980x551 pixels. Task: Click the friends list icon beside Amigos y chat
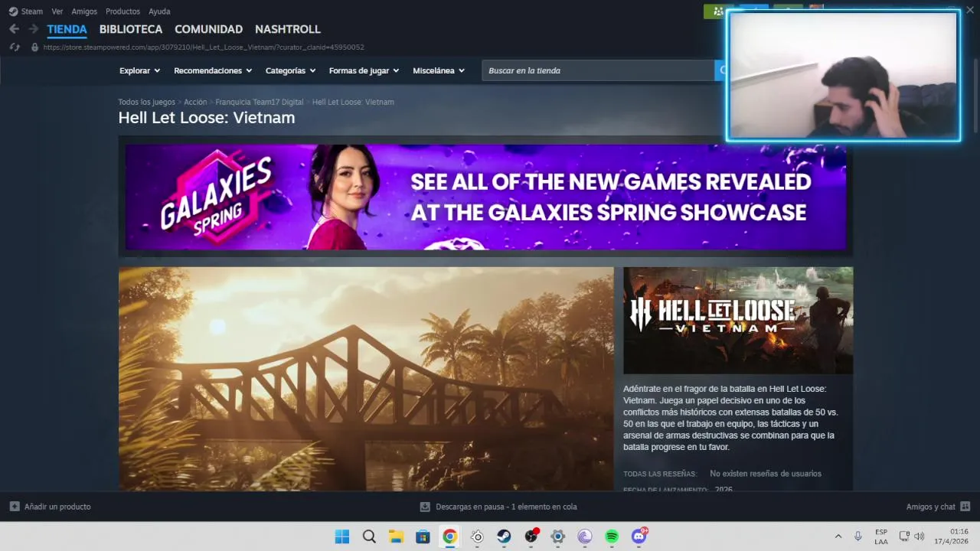tap(965, 507)
